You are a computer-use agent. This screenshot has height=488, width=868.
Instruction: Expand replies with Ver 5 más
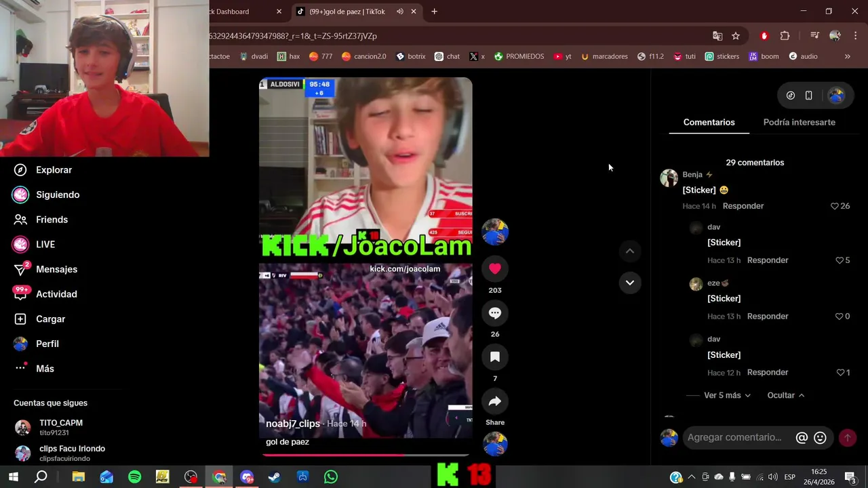tap(727, 395)
